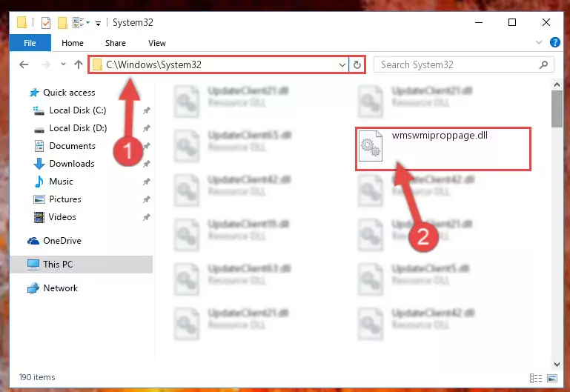Expand the ribbon with the chevron
The image size is (570, 392).
[539, 42]
